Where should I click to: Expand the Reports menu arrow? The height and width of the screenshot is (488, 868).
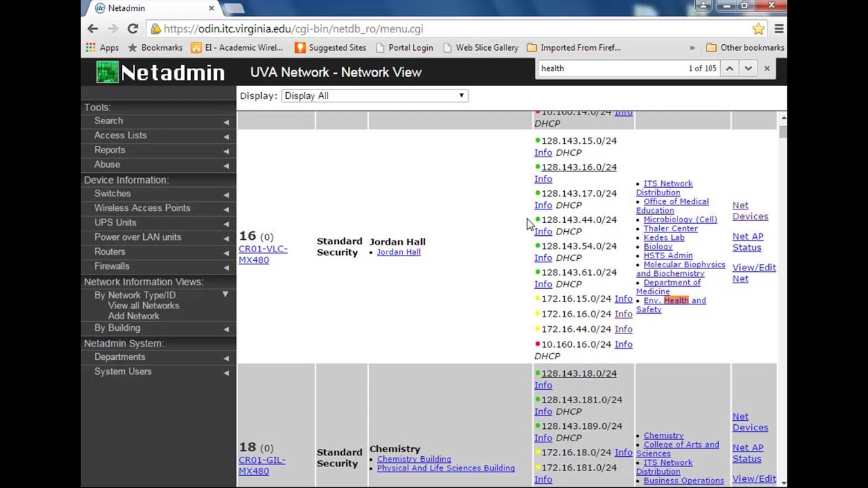(x=226, y=151)
